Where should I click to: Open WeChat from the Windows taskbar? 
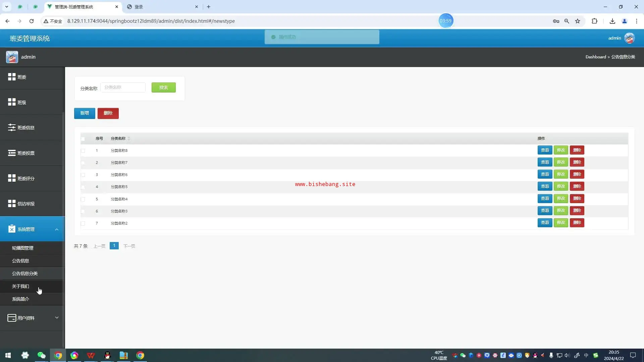[x=41, y=355]
